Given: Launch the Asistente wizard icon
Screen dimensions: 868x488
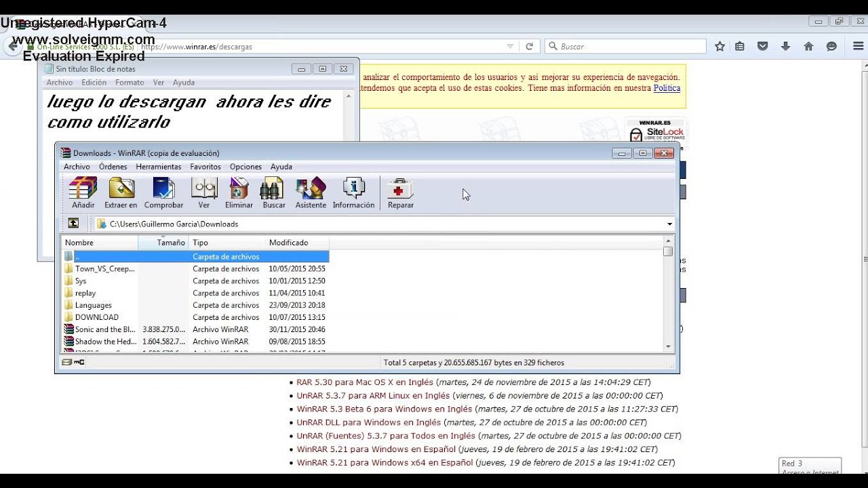Looking at the screenshot, I should pyautogui.click(x=311, y=193).
